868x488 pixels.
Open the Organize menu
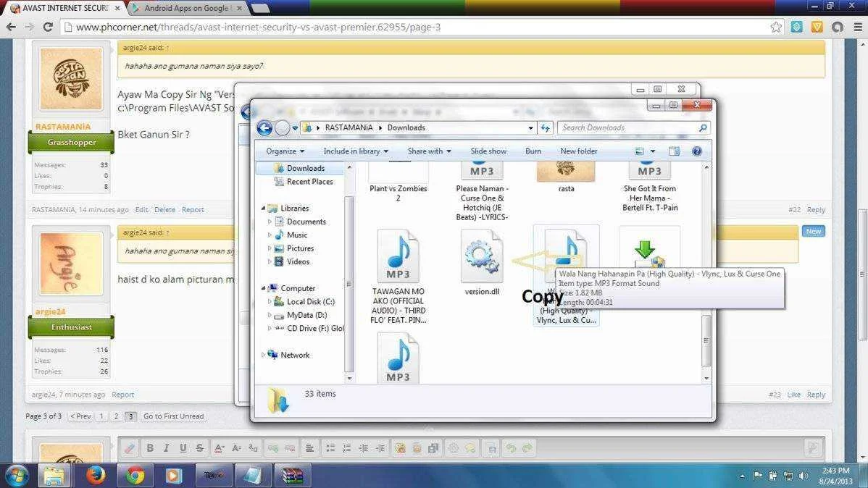(285, 151)
